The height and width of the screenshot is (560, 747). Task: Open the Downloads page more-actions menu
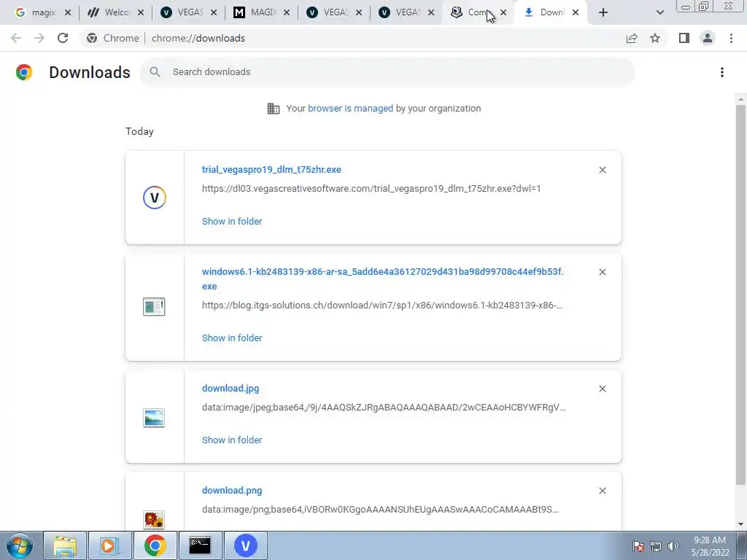pyautogui.click(x=722, y=72)
